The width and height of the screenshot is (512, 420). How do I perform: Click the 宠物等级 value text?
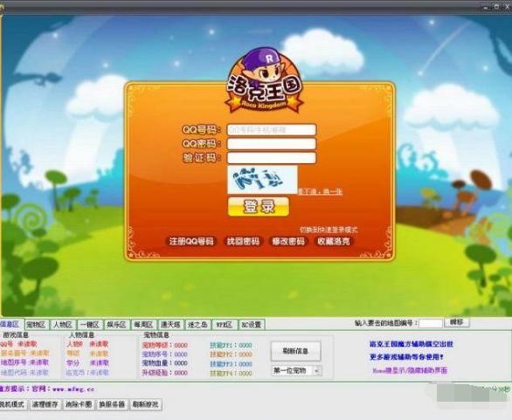(x=181, y=345)
